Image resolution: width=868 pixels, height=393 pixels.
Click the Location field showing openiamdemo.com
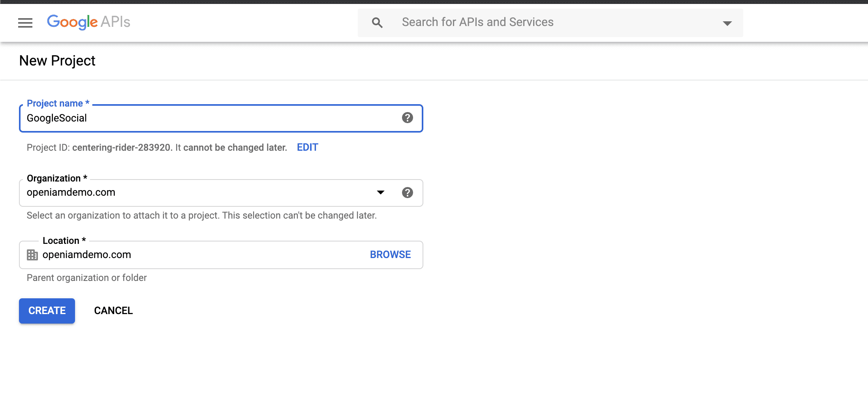(x=197, y=255)
